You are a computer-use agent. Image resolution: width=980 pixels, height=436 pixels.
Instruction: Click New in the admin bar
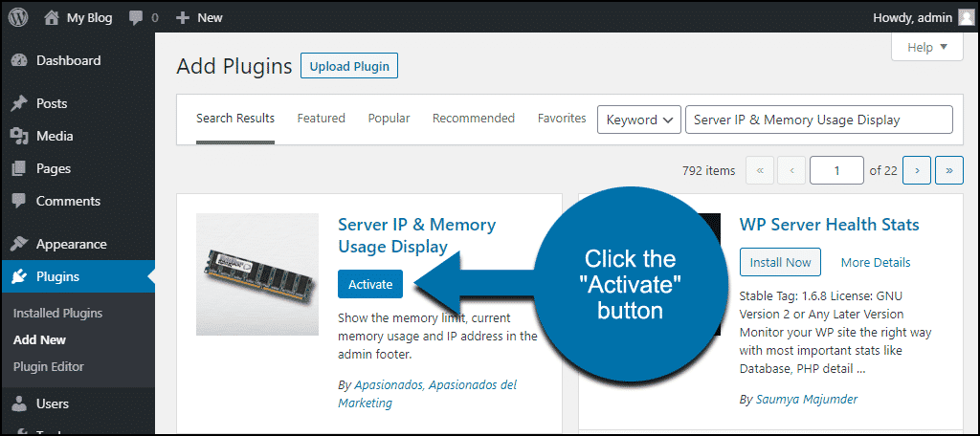click(x=210, y=18)
